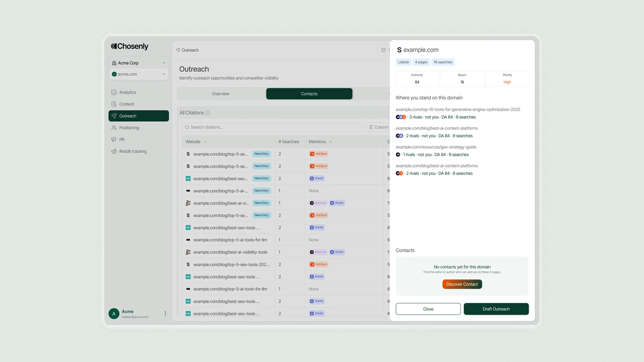
Task: Click the info icon next to All Citations
Action: (208, 113)
